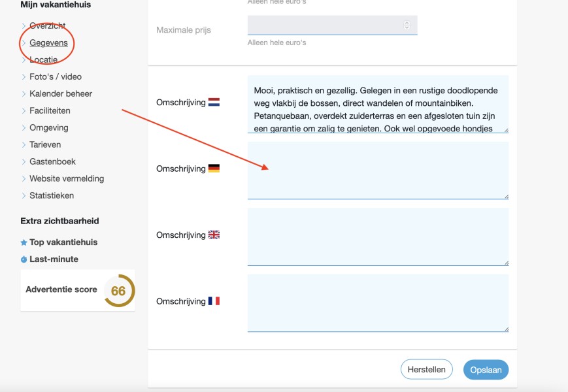Click the resize handle of the Dutch description box

tap(506, 130)
